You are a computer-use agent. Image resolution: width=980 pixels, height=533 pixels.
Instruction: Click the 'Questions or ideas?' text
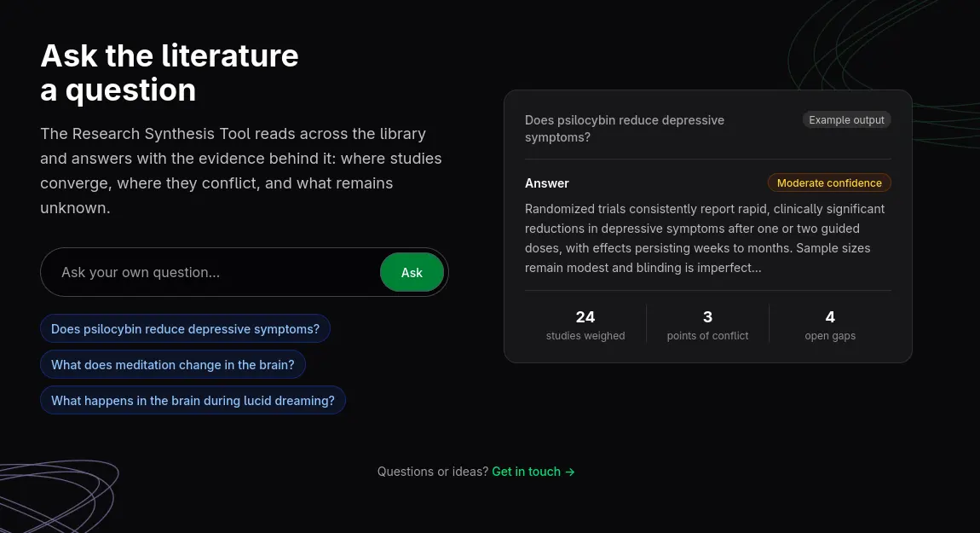coord(433,472)
